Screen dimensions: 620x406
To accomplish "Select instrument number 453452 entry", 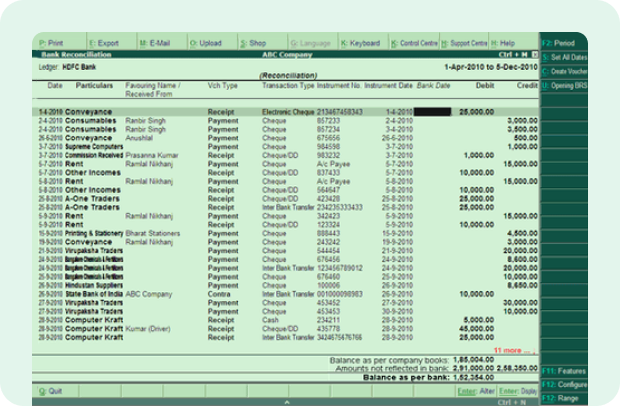I will pyautogui.click(x=328, y=303).
